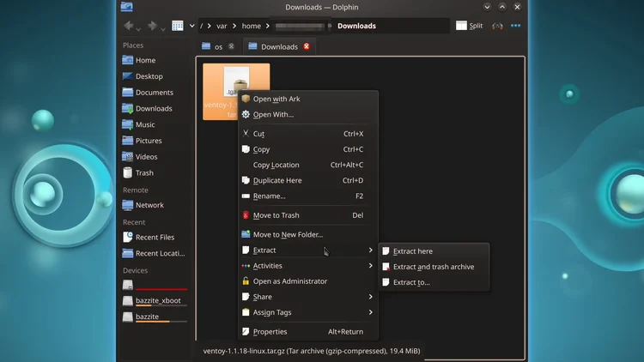Click the 'Recent' section header
The image size is (644, 362).
tap(134, 222)
